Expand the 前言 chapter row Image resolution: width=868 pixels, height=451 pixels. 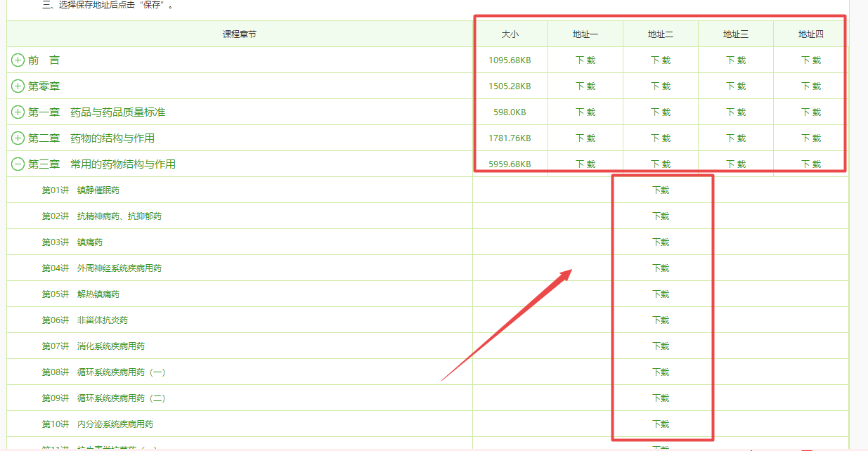pyautogui.click(x=18, y=60)
